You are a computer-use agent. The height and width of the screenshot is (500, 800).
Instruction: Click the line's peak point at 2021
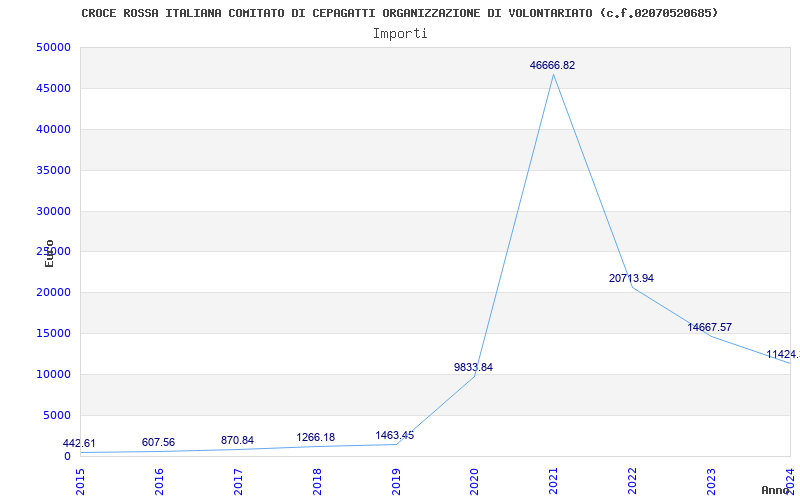coord(553,74)
